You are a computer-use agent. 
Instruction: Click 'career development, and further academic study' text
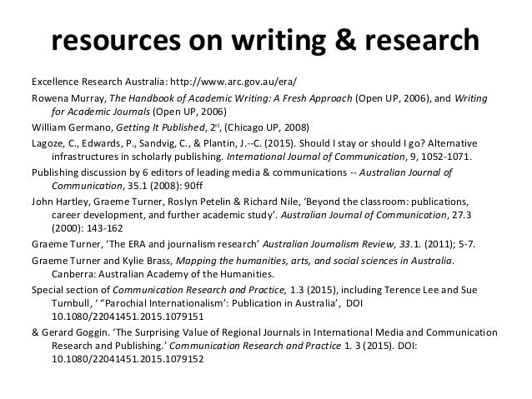162,215
